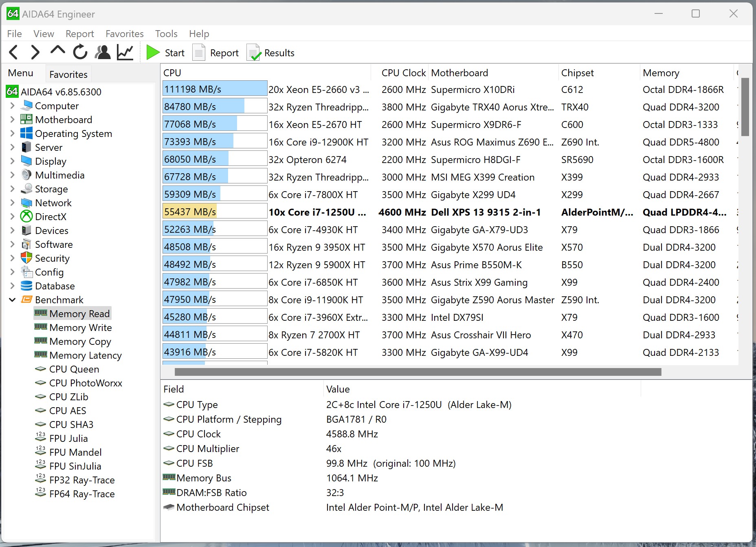
Task: Select the Server tree icon
Action: click(x=26, y=147)
